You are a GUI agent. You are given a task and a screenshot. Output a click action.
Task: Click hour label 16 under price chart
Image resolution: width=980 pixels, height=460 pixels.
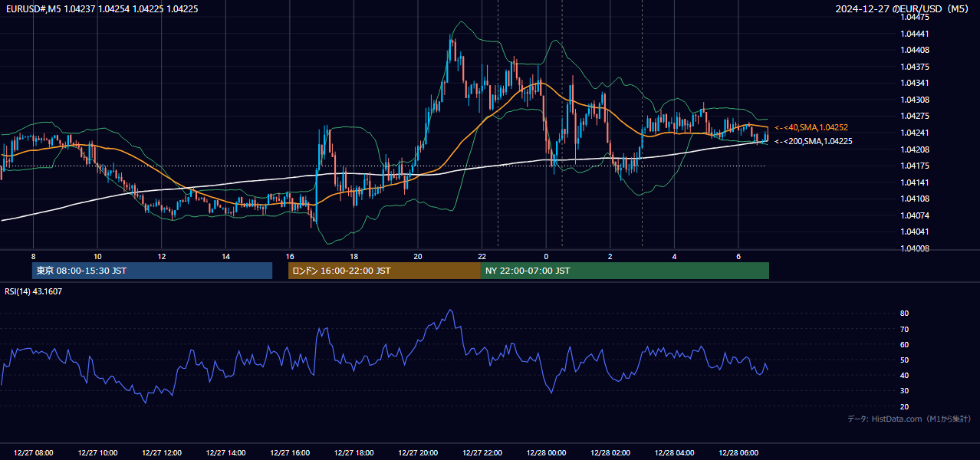pyautogui.click(x=290, y=256)
